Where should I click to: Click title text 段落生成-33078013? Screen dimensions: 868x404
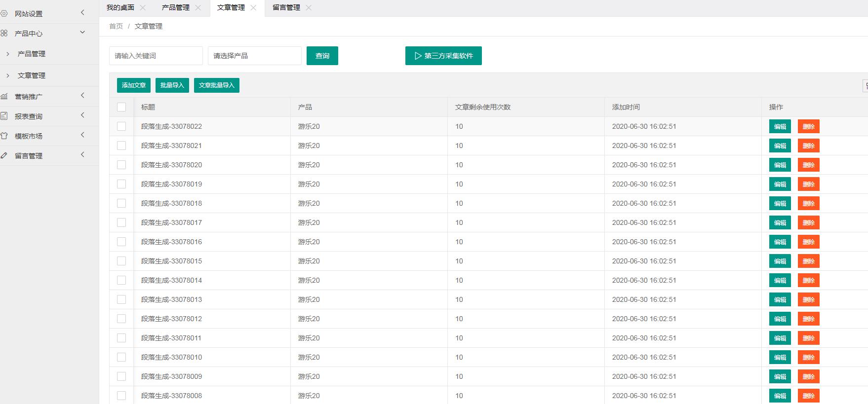(171, 299)
